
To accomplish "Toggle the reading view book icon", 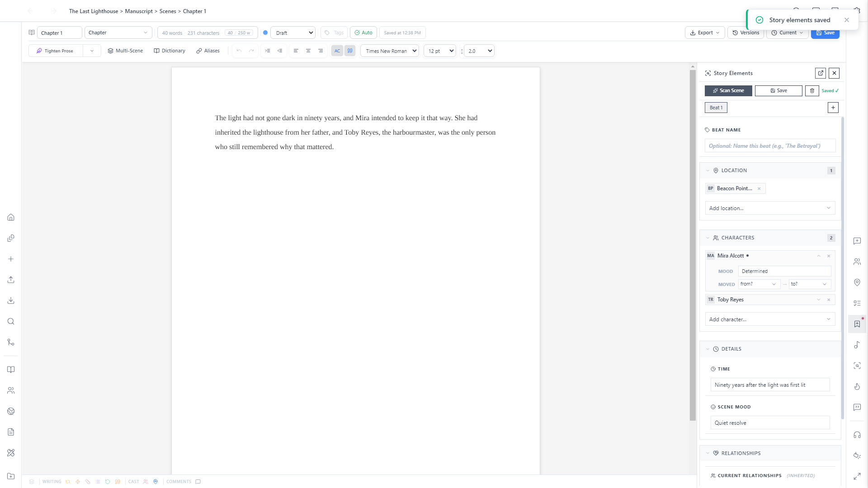I will coord(32,33).
